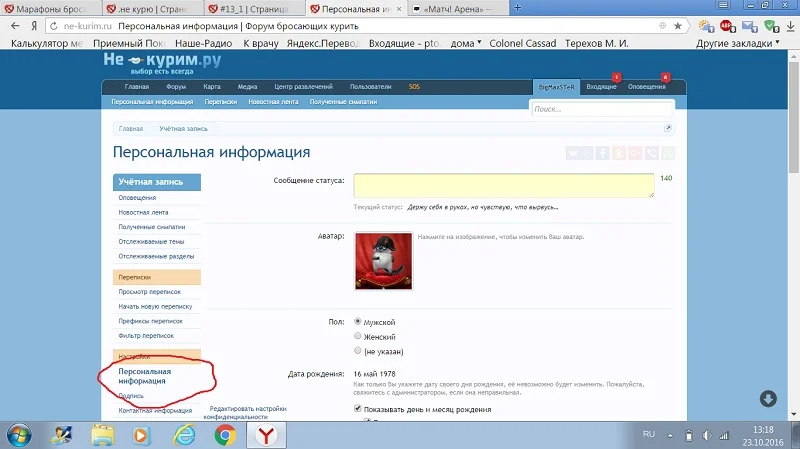Open new browser tab with plus
Screen dimensions: 800x449
pos(517,8)
